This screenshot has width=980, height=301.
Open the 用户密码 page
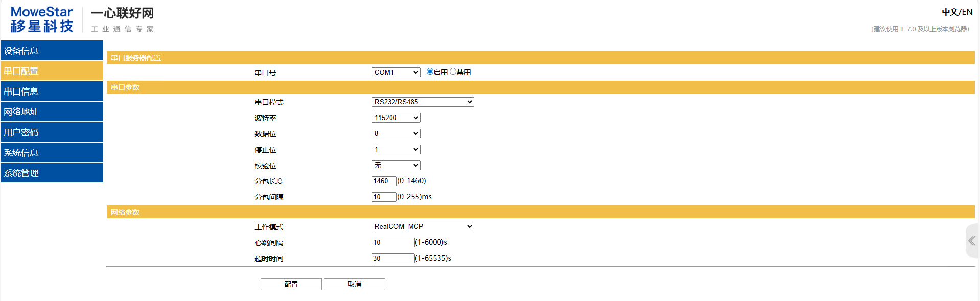(52, 132)
